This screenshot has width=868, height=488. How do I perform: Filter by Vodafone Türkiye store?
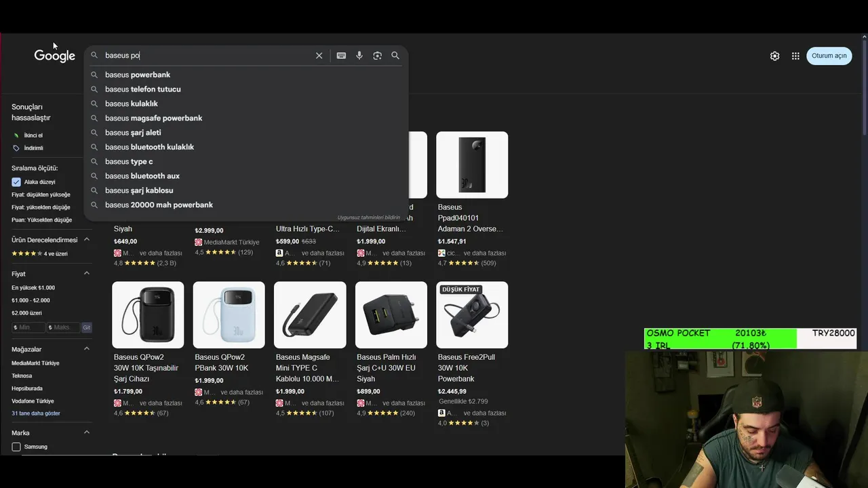tap(33, 401)
